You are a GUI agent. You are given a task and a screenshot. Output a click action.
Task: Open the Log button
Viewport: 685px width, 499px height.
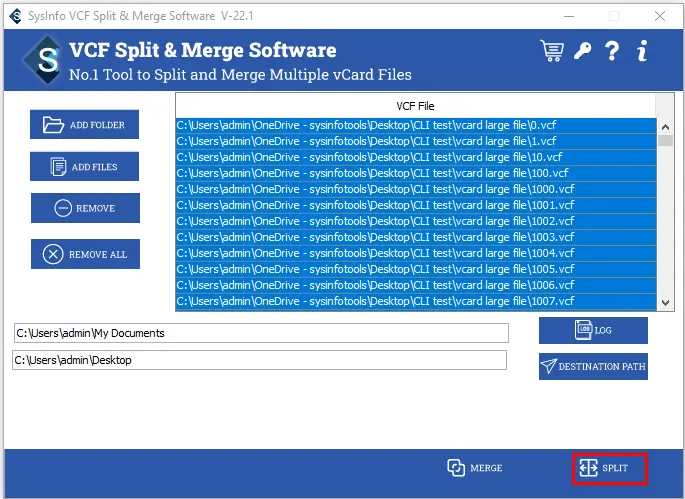(593, 330)
